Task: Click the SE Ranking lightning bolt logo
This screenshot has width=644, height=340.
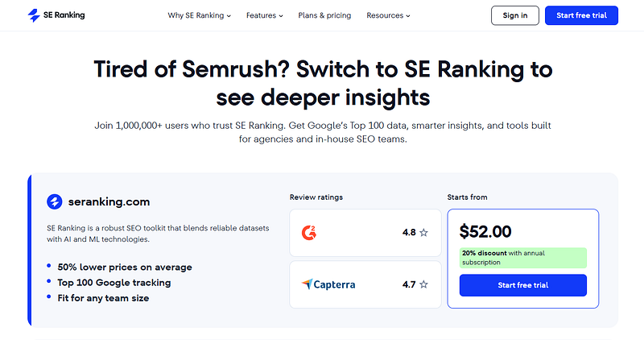Action: tap(34, 15)
